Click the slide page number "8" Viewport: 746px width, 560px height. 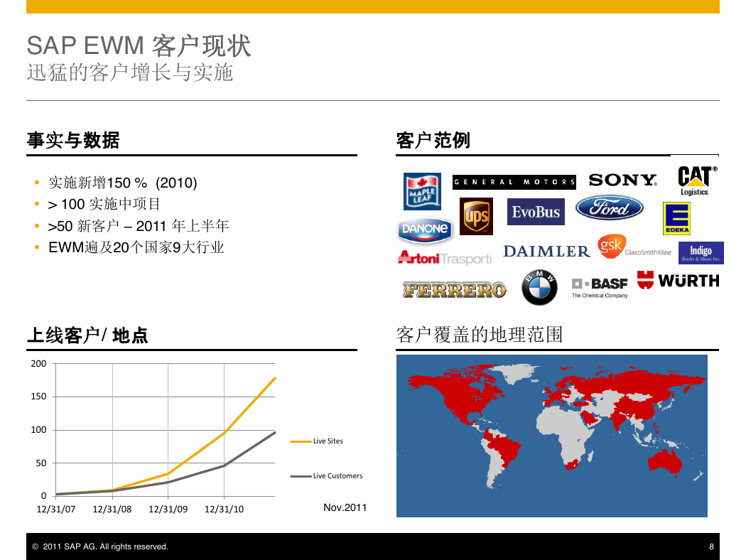pyautogui.click(x=711, y=546)
